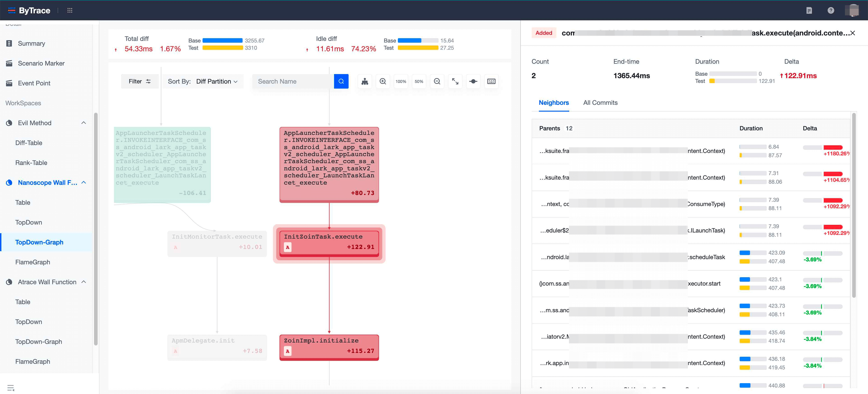Open Event Point in the sidebar
This screenshot has width=868, height=394.
34,83
